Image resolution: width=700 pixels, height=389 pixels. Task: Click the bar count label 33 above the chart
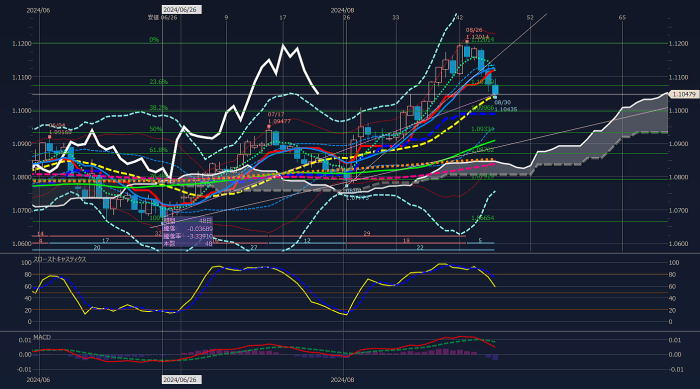click(396, 17)
